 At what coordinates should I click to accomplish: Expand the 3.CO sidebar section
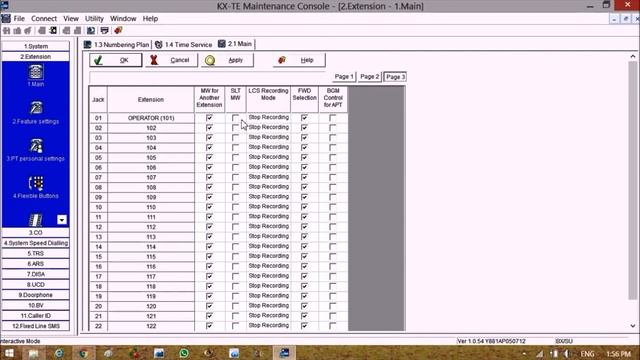pyautogui.click(x=36, y=233)
